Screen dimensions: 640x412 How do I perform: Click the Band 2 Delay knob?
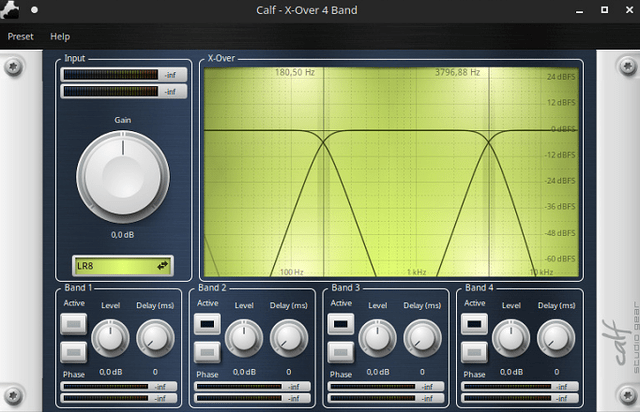click(x=289, y=339)
